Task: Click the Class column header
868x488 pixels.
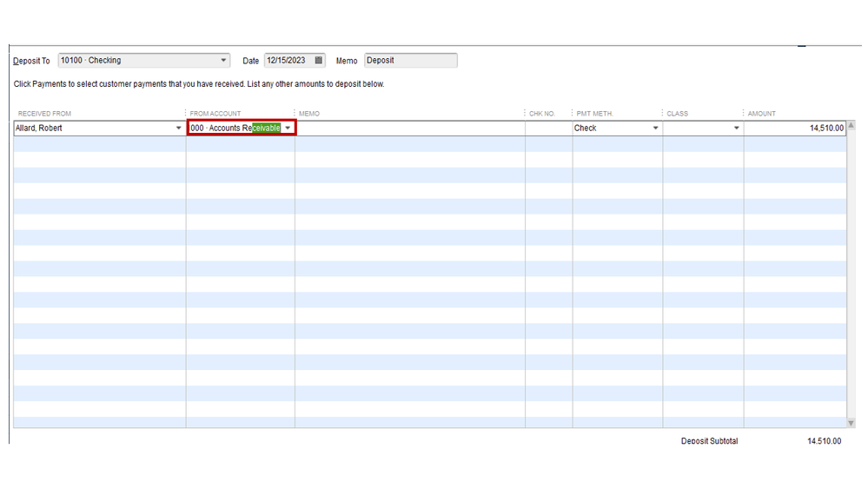Action: (x=677, y=114)
